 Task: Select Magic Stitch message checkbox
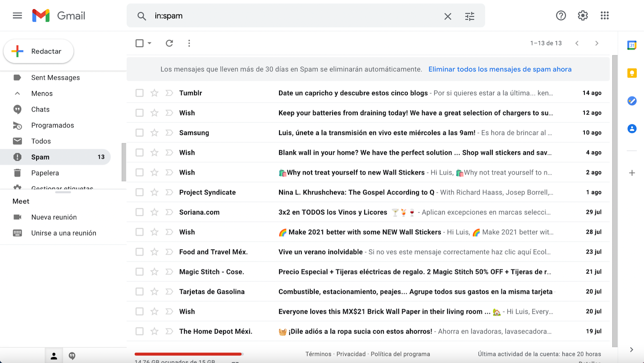click(140, 272)
